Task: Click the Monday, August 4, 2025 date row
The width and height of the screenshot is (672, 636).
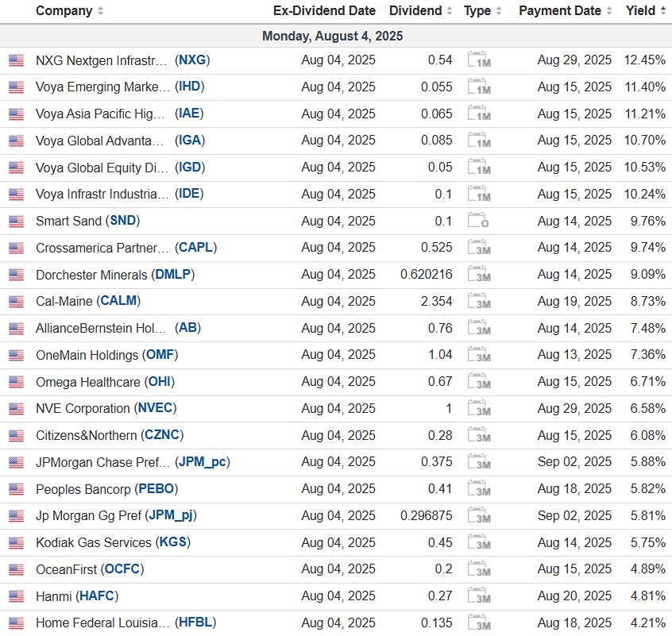Action: 333,36
